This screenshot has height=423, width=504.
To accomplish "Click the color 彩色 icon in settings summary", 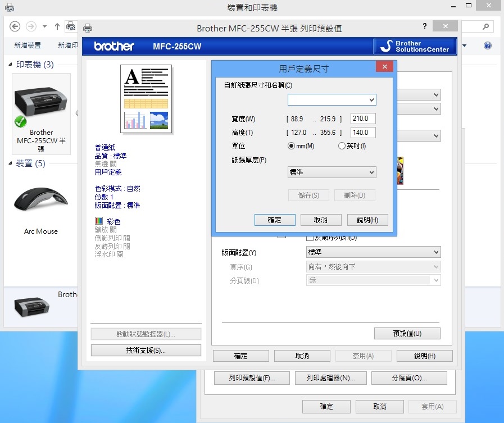I will pyautogui.click(x=99, y=221).
